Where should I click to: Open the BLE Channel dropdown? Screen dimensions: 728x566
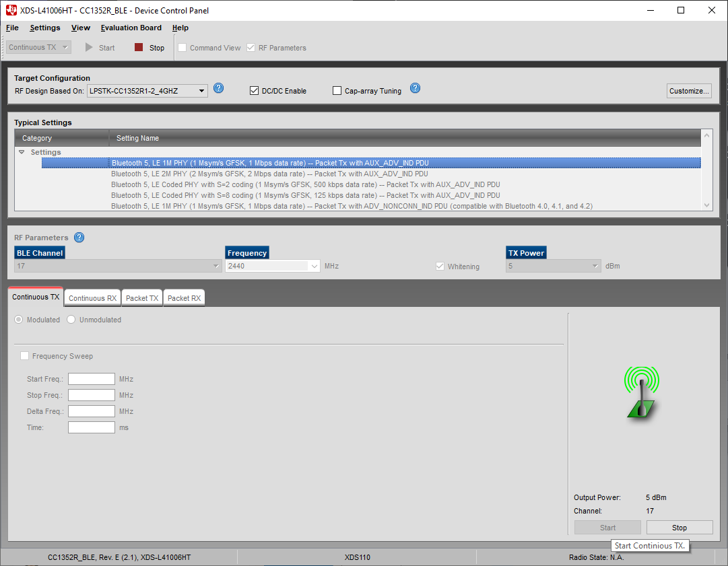click(118, 266)
